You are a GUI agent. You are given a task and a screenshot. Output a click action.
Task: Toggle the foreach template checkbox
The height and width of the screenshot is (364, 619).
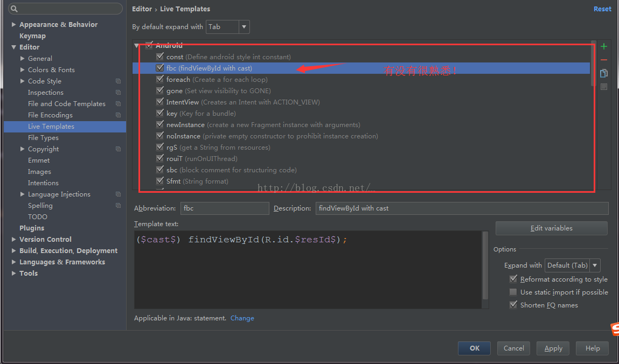(x=160, y=79)
